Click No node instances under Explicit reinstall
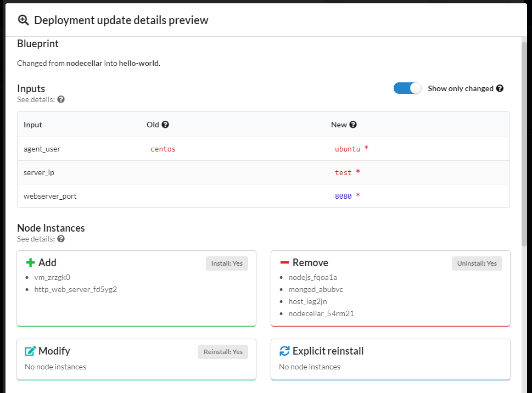532x393 pixels. [310, 367]
